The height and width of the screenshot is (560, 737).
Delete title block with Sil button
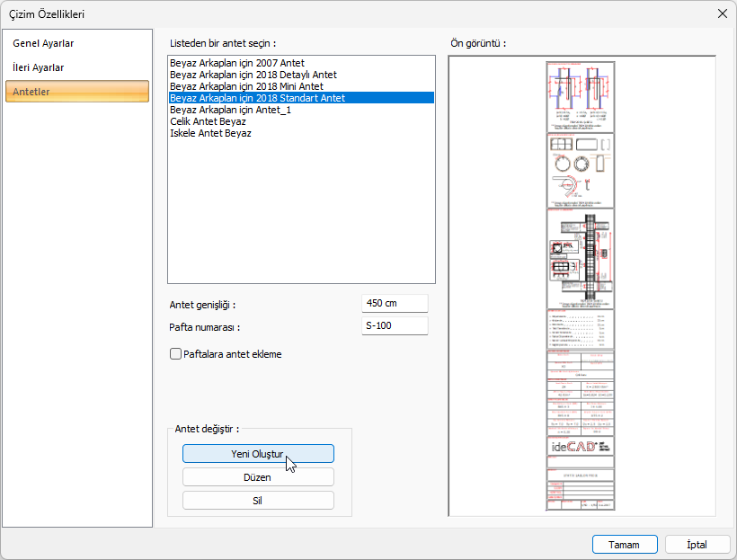(258, 500)
